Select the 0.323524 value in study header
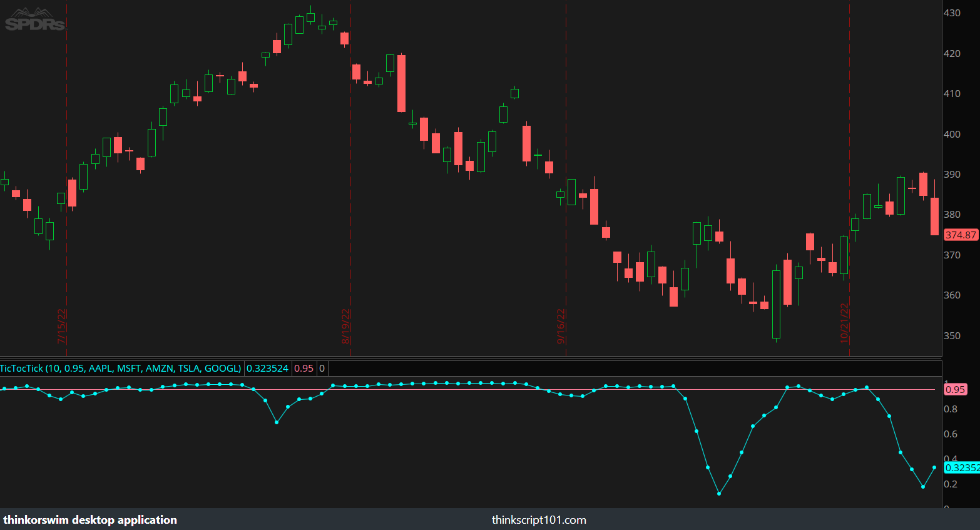The width and height of the screenshot is (980, 530). tap(267, 369)
